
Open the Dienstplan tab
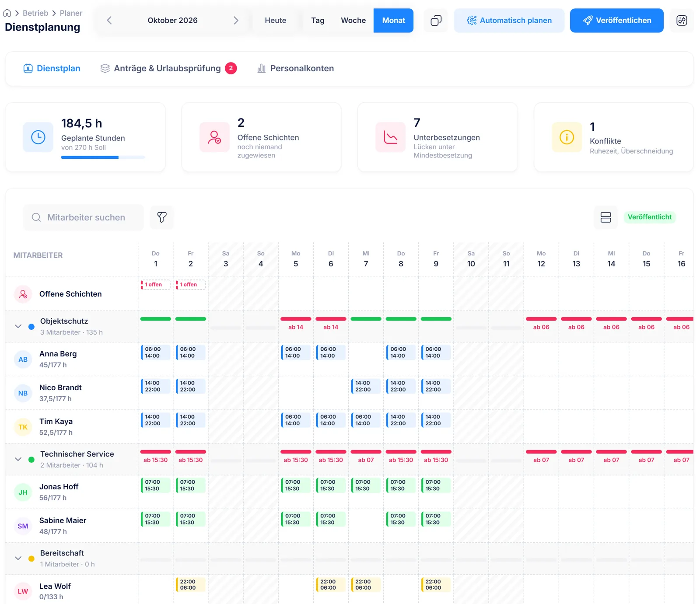52,68
